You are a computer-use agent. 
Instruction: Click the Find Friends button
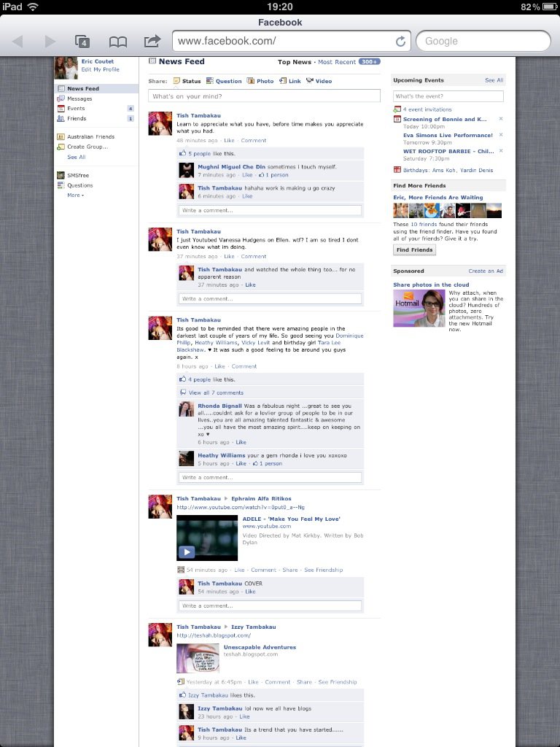coord(414,249)
